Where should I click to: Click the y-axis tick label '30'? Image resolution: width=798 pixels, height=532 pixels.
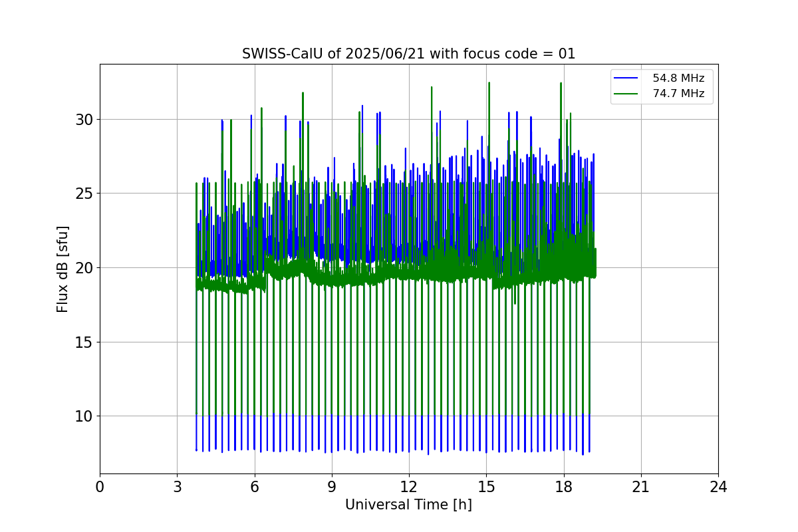pos(85,119)
